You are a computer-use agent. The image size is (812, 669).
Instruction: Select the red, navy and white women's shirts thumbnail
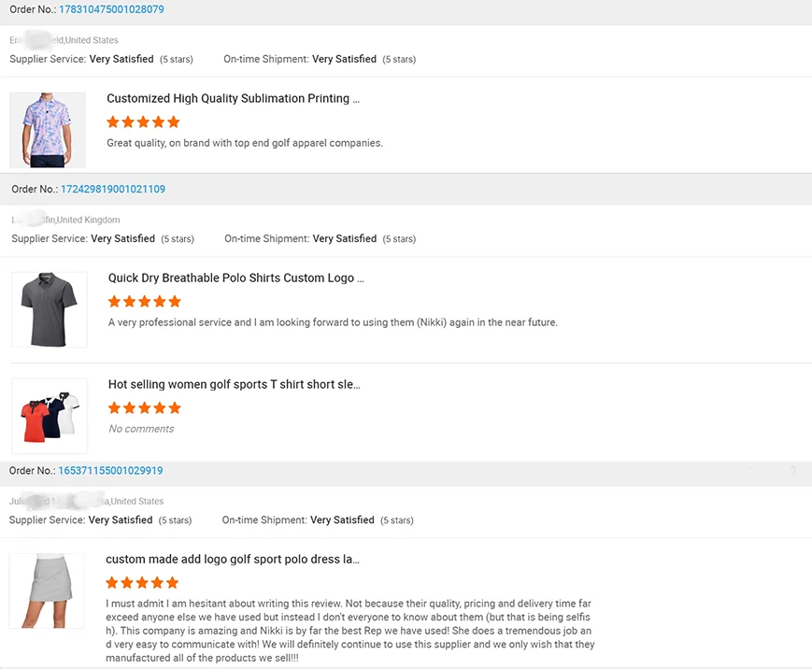[50, 416]
